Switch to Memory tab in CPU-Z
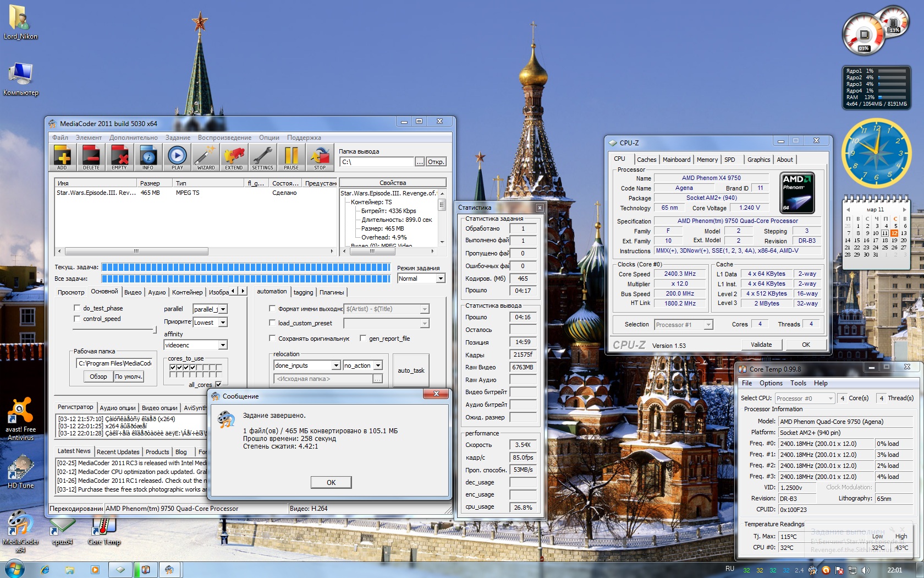Screen dimensions: 924x578 pyautogui.click(x=707, y=160)
